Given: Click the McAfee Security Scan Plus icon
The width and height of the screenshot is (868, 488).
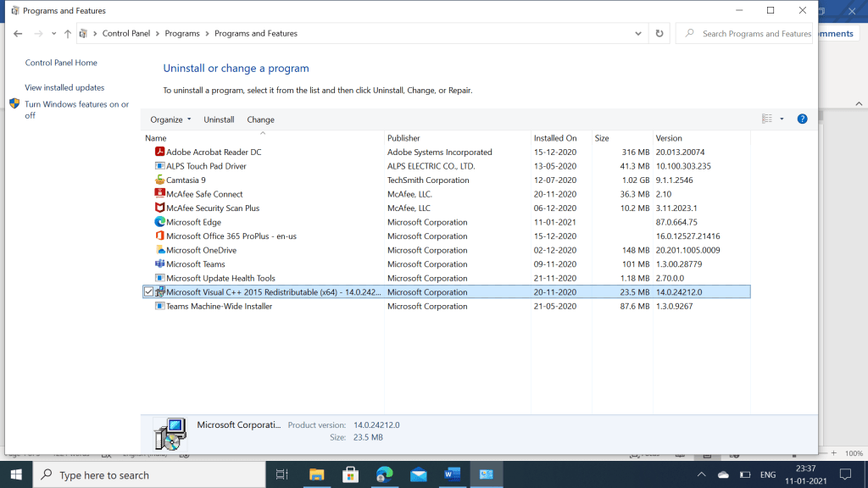Looking at the screenshot, I should click(x=159, y=208).
